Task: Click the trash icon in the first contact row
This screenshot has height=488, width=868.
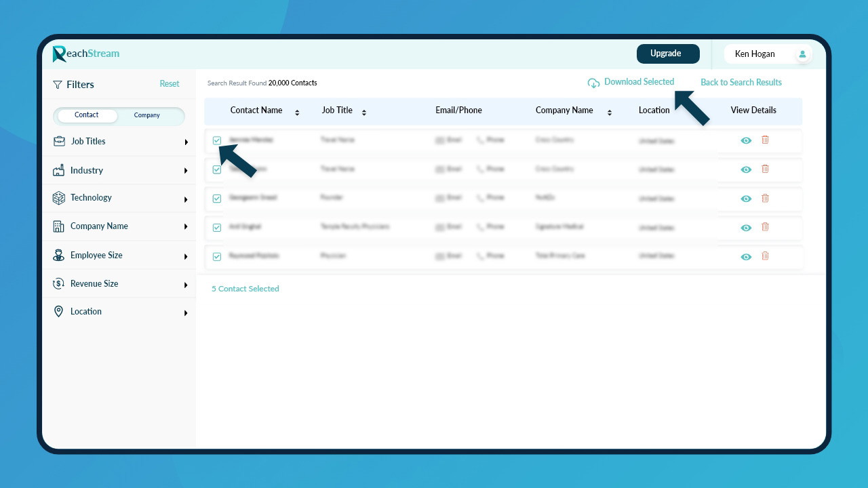Action: 765,140
